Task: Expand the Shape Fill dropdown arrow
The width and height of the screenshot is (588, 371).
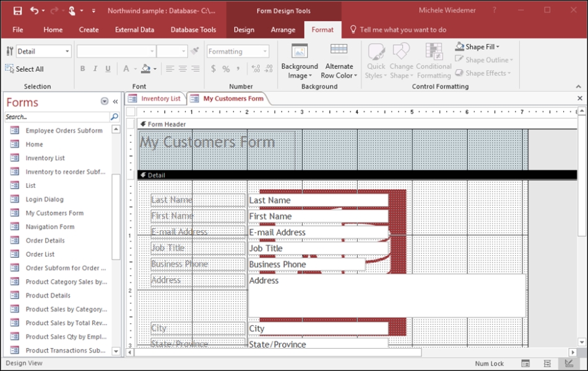Action: 498,47
